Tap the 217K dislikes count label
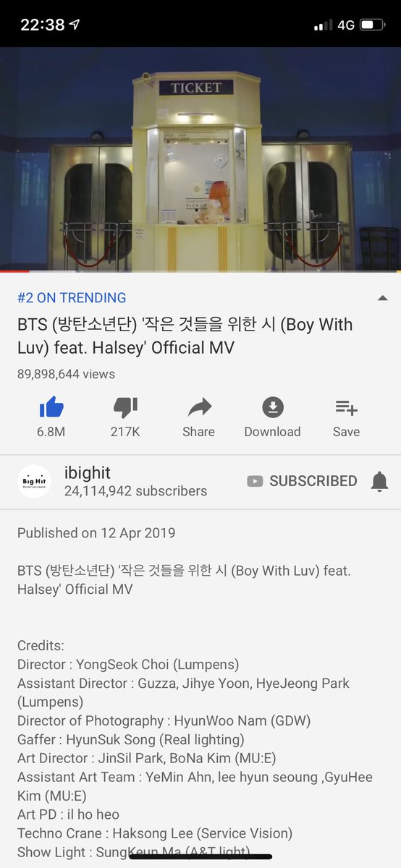Viewport: 401px width, 868px height. click(x=125, y=432)
